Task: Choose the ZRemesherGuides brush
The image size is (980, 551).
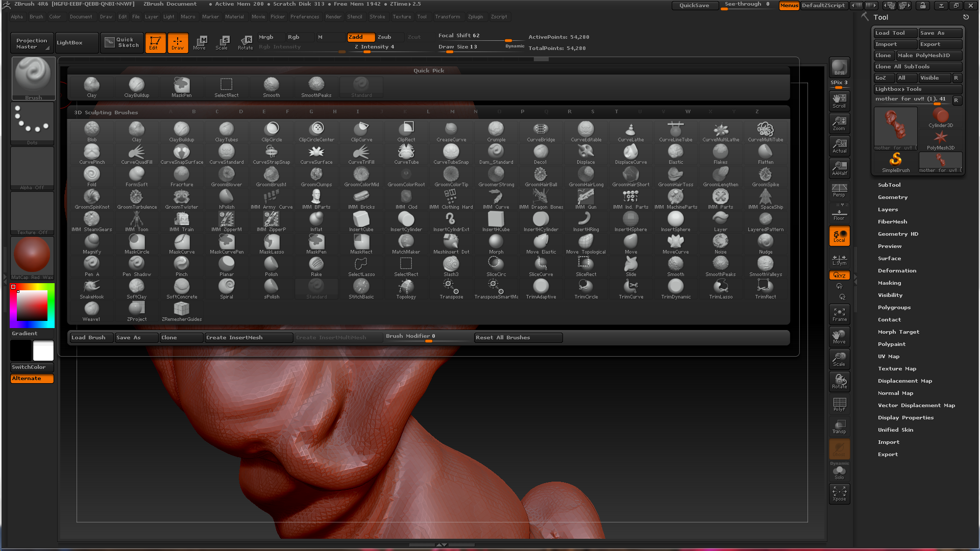Action: click(x=181, y=311)
